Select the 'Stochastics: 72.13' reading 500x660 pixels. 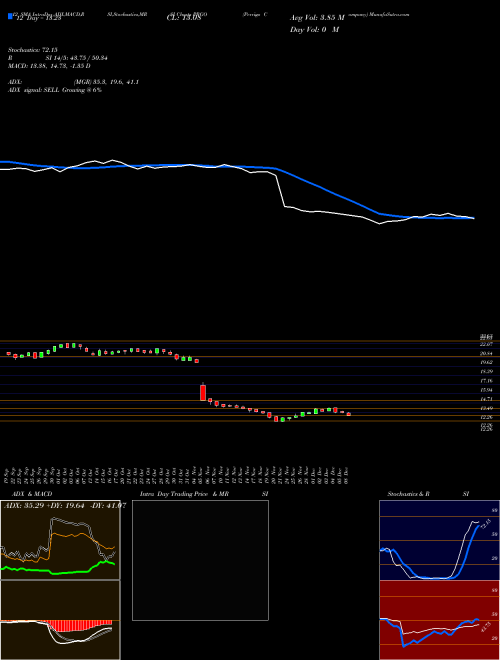pyautogui.click(x=32, y=50)
